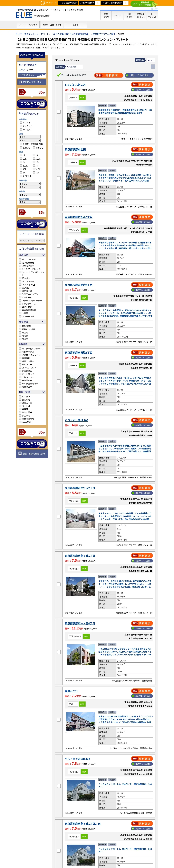Collapse the 設備仕様 section
Screen dimensions: 174x868
pos(32,344)
